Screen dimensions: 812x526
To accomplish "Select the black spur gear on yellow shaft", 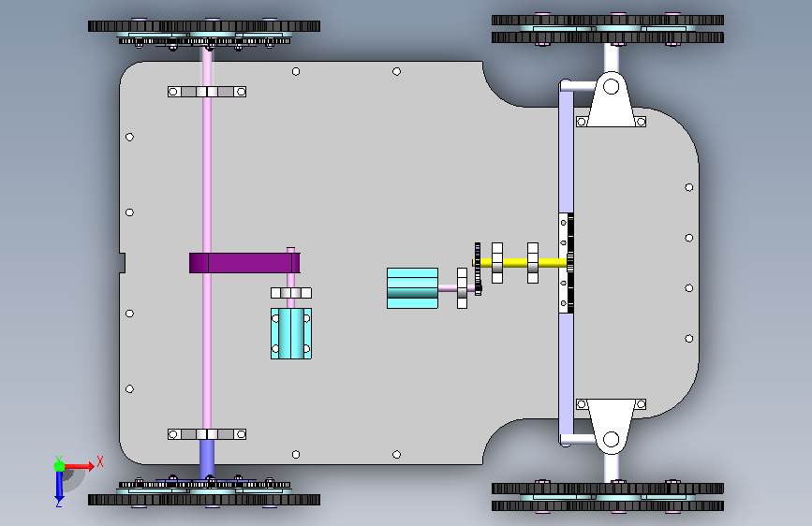I will point(478,259).
